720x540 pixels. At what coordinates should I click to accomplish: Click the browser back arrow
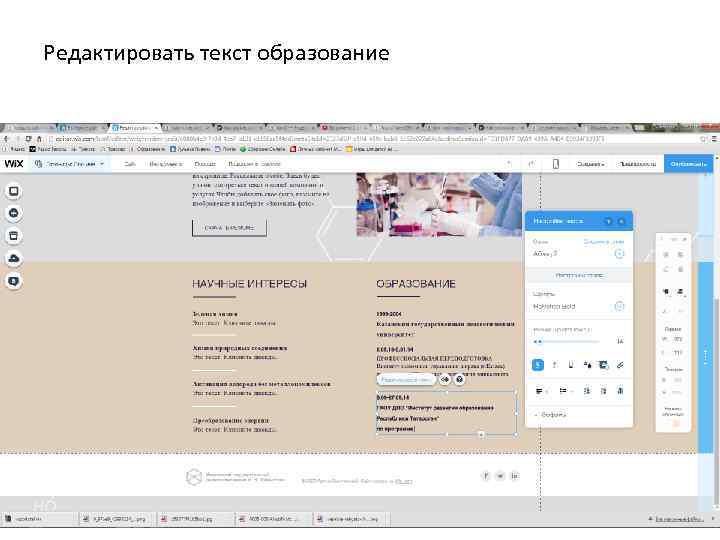point(6,139)
